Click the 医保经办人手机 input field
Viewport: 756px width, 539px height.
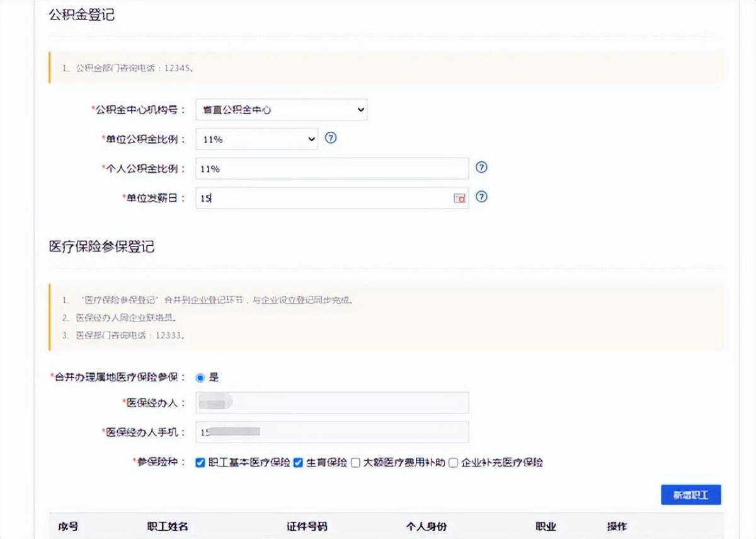[x=332, y=432]
